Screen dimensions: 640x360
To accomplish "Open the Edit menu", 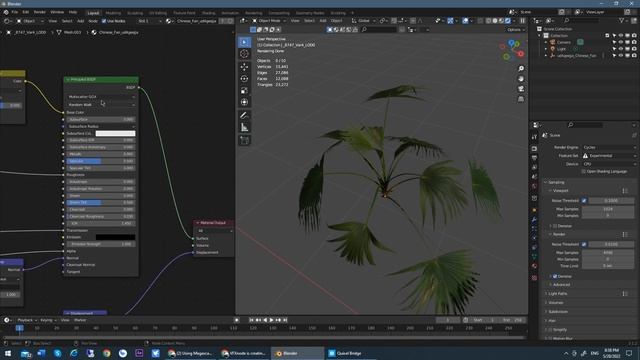I will (x=26, y=12).
